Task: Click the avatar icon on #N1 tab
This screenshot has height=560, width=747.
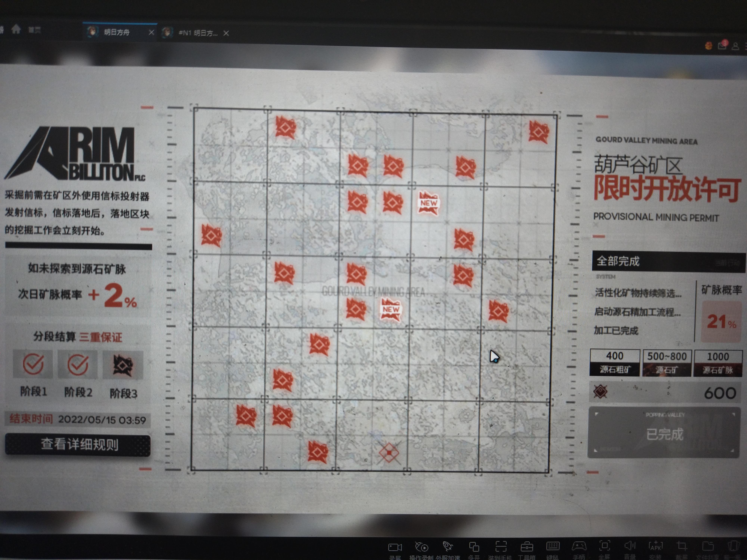Action: tap(167, 32)
